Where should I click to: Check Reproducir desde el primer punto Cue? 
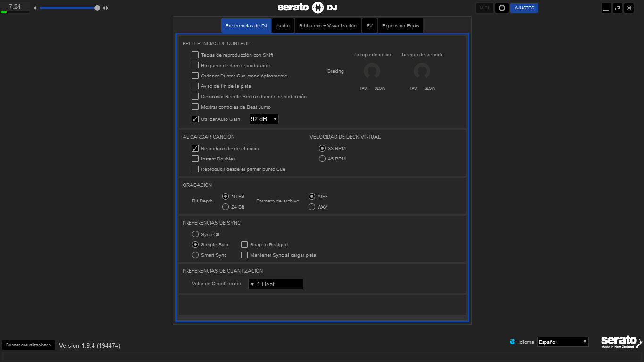tap(195, 169)
